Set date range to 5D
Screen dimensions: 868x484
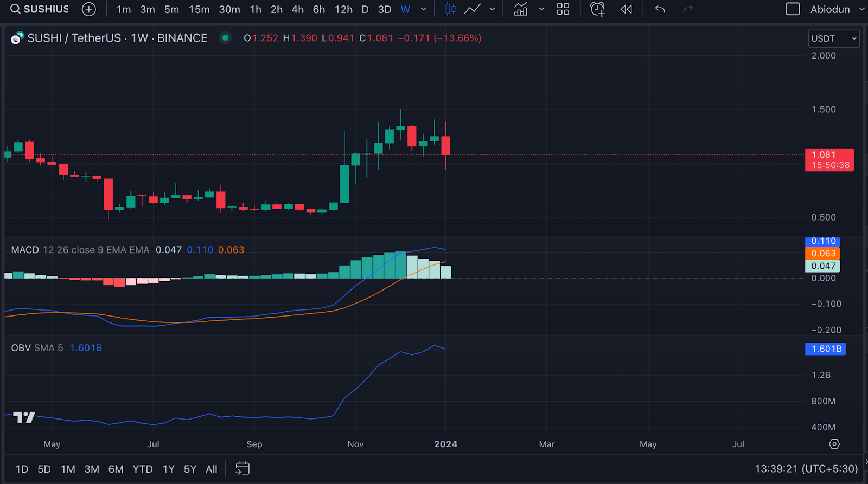[44, 469]
